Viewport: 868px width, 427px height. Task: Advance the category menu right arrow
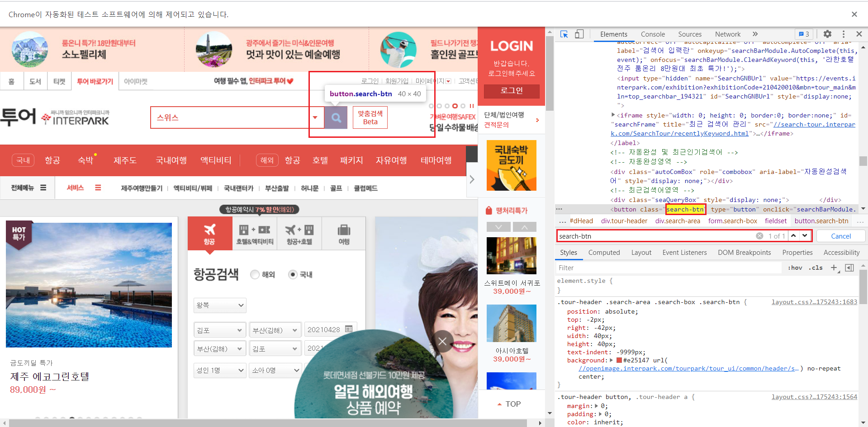[472, 179]
